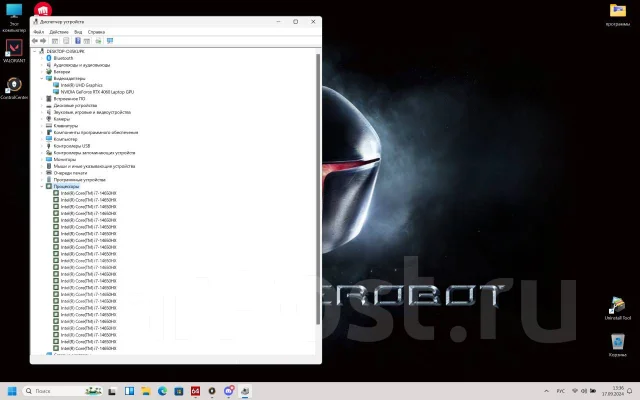640x400 pixels.
Task: Select Контроллеры запоминающих устройств row
Action: pyautogui.click(x=94, y=153)
